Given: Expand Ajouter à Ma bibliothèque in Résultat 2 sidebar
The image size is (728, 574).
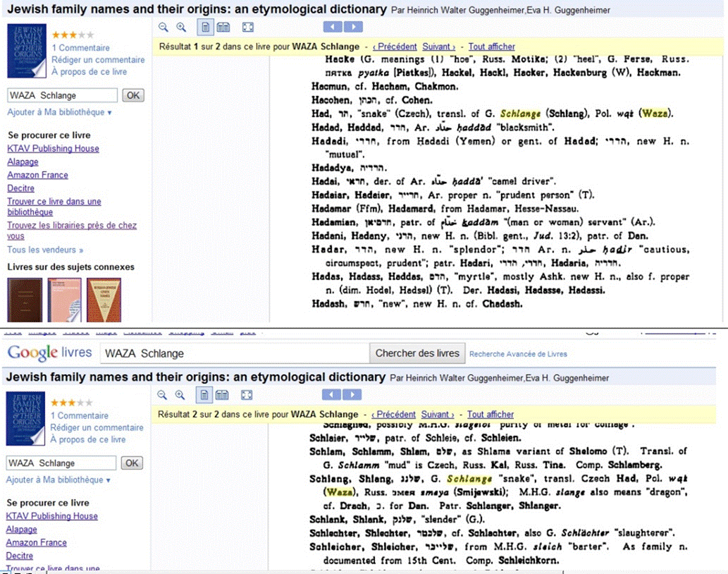Looking at the screenshot, I should [x=58, y=480].
